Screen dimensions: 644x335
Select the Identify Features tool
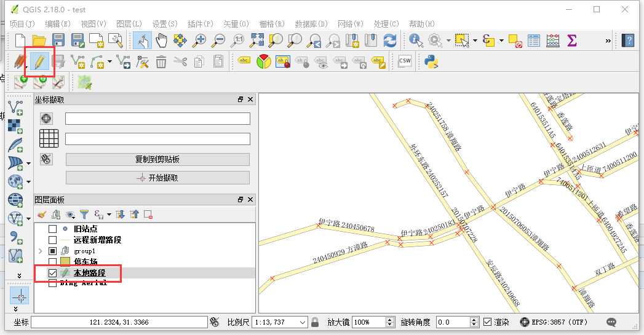click(416, 41)
